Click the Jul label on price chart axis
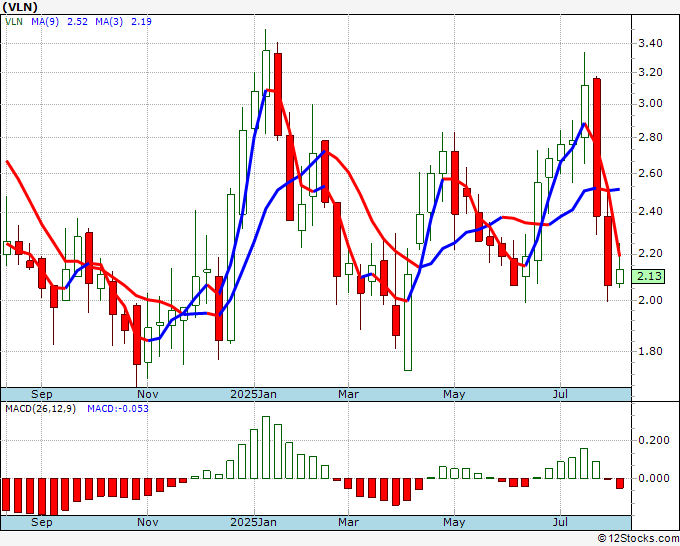Image resolution: width=680 pixels, height=546 pixels. [560, 394]
